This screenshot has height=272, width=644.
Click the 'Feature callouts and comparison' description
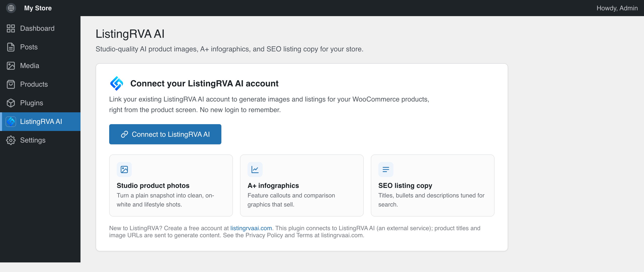point(291,200)
